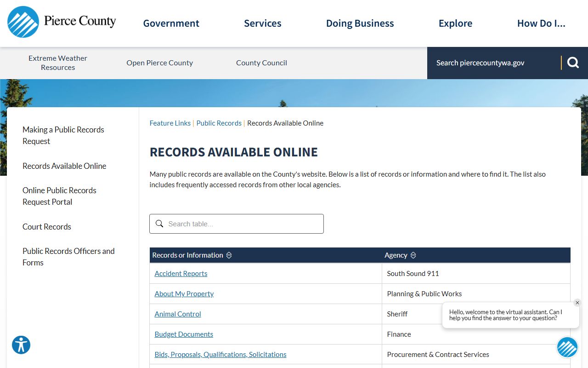
Task: Open the About My Property link
Action: tap(184, 293)
